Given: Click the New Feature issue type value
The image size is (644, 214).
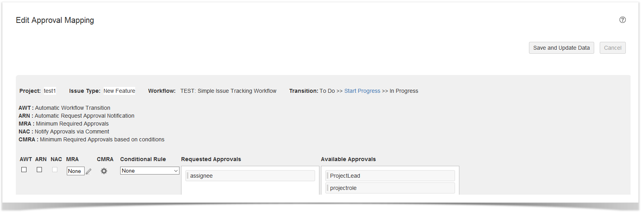Looking at the screenshot, I should coord(119,91).
